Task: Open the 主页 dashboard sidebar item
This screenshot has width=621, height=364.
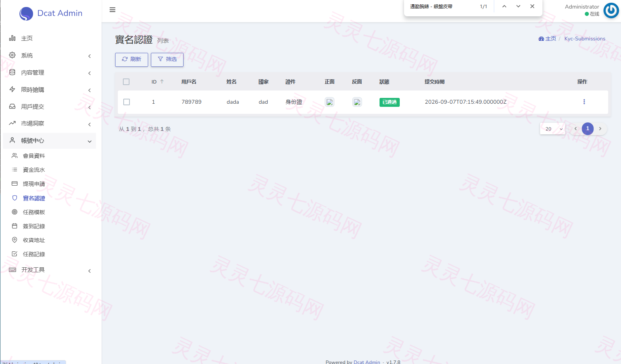Action: coord(49,38)
